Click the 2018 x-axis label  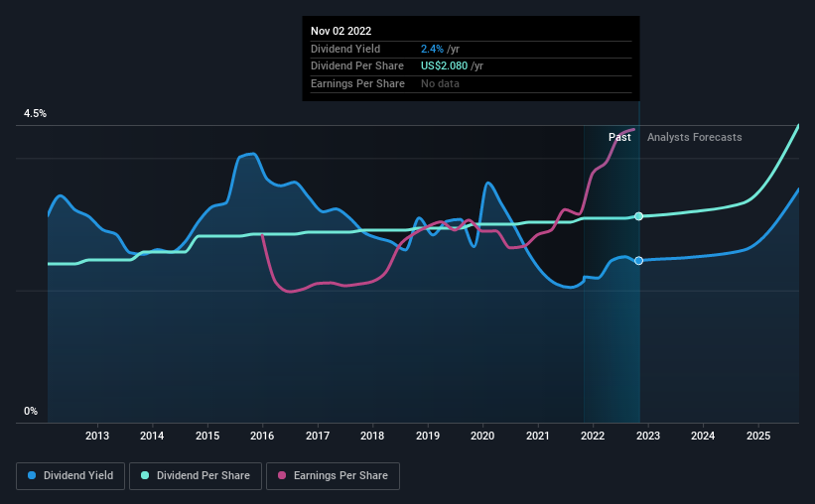coord(372,436)
